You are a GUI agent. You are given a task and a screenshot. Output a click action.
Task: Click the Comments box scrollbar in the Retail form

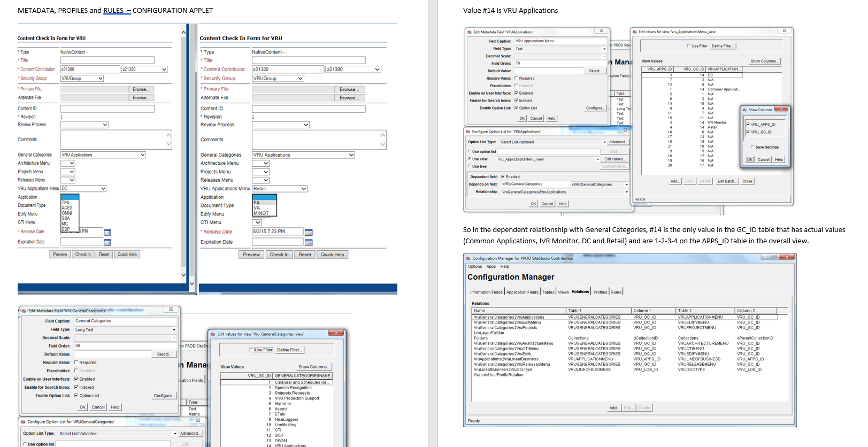[x=383, y=140]
